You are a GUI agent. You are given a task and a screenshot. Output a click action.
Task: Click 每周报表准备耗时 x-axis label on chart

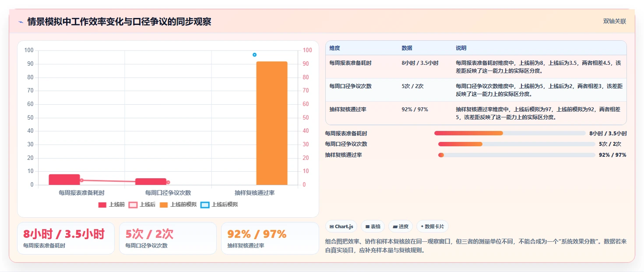[x=81, y=193]
